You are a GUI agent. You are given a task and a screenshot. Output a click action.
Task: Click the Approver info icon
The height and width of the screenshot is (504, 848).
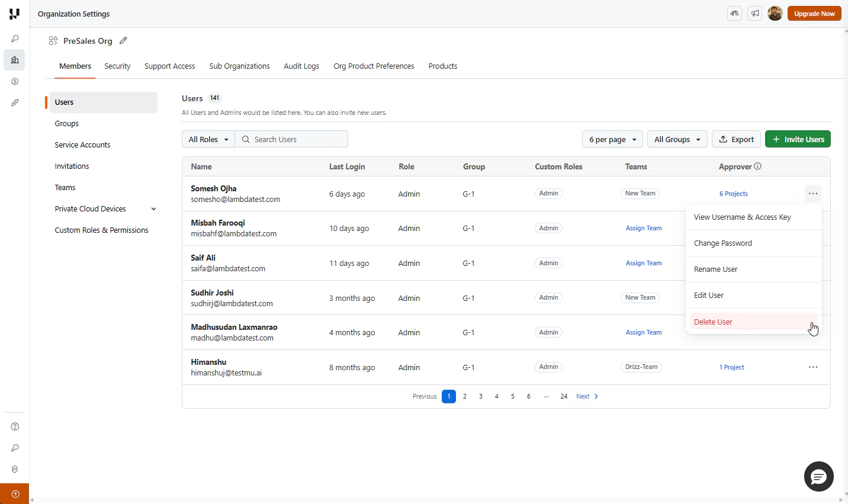(758, 166)
